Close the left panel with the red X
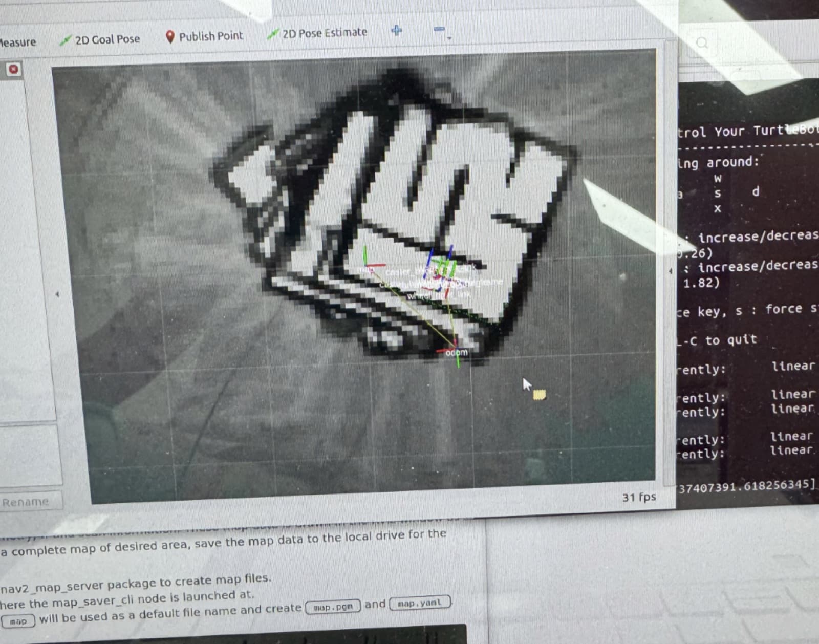The height and width of the screenshot is (644, 819). click(x=14, y=69)
